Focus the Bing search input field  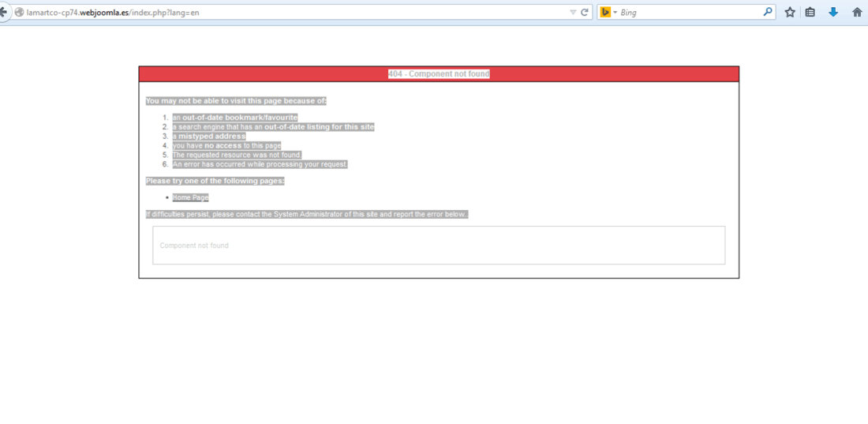pos(689,12)
